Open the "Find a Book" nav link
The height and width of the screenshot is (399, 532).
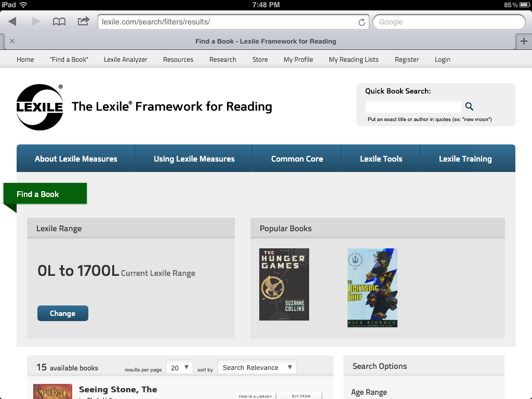(69, 59)
